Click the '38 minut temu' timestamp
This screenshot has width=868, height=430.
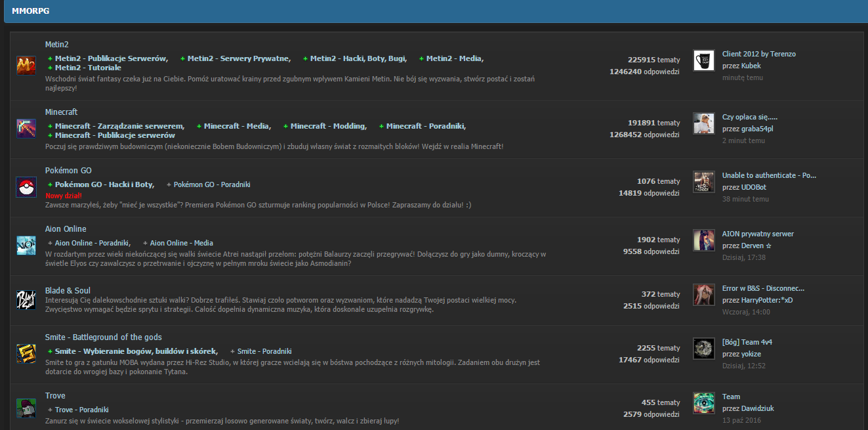coord(745,199)
